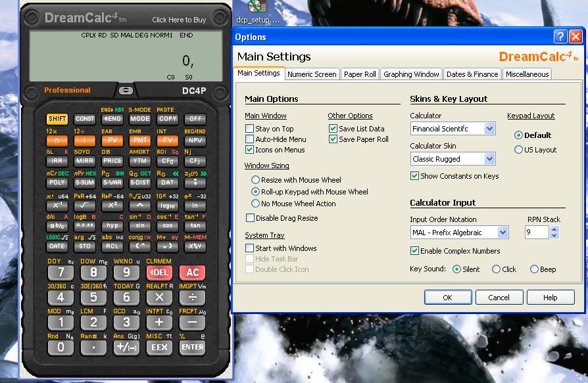
Task: Click the Help button in Options dialog
Action: pyautogui.click(x=550, y=297)
